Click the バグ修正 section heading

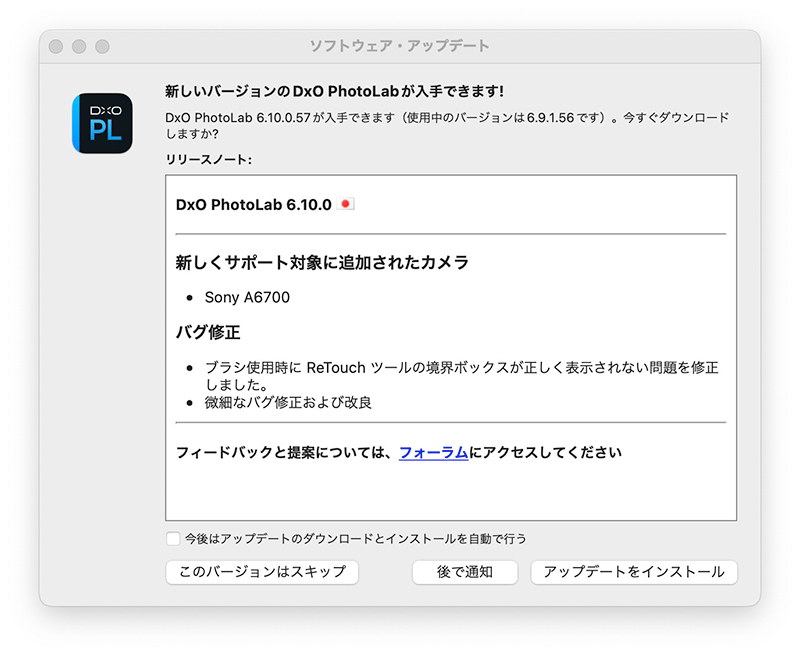point(208,333)
